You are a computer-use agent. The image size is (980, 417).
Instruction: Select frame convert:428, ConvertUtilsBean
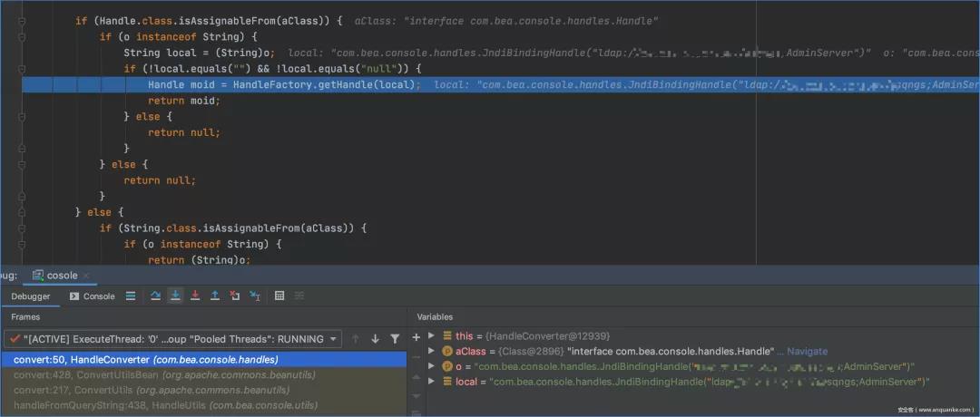(x=204, y=374)
